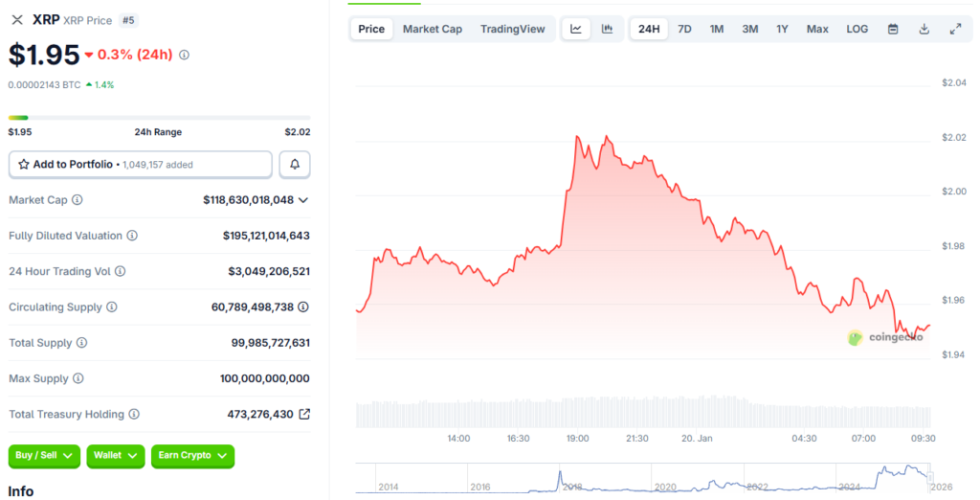Image resolution: width=980 pixels, height=500 pixels.
Task: Click the Info section heading
Action: point(21,491)
